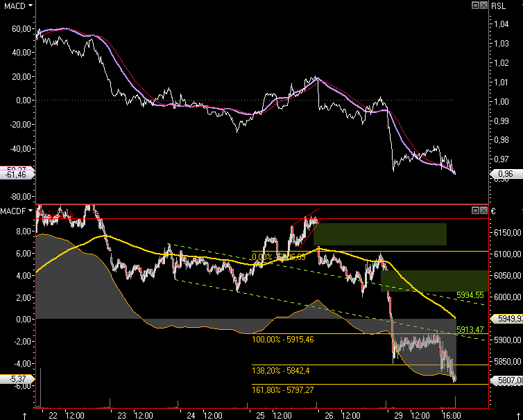
Task: Click date label 24 on time axis
Action: 191,415
